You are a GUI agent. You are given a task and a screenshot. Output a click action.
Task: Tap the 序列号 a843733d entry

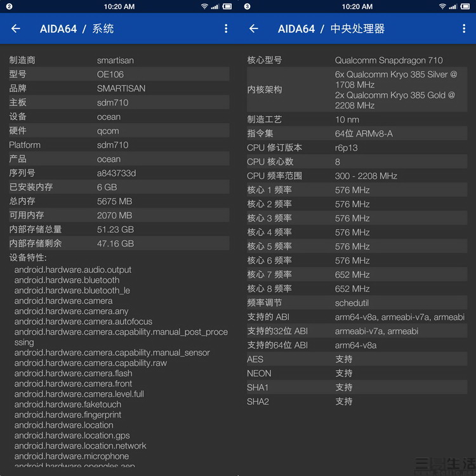119,173
